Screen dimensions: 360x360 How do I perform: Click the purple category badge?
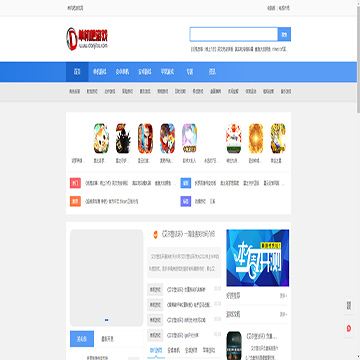point(186,201)
